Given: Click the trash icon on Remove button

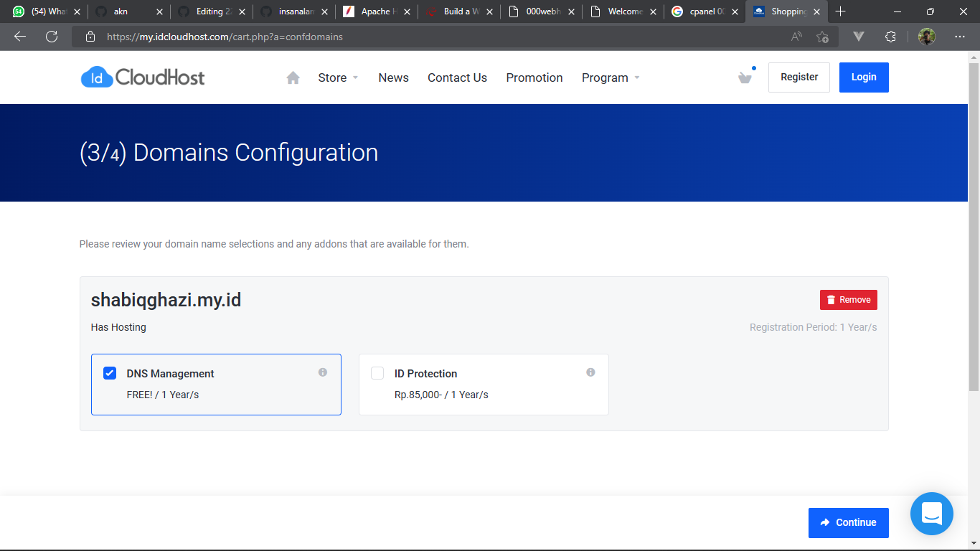Looking at the screenshot, I should pyautogui.click(x=830, y=299).
